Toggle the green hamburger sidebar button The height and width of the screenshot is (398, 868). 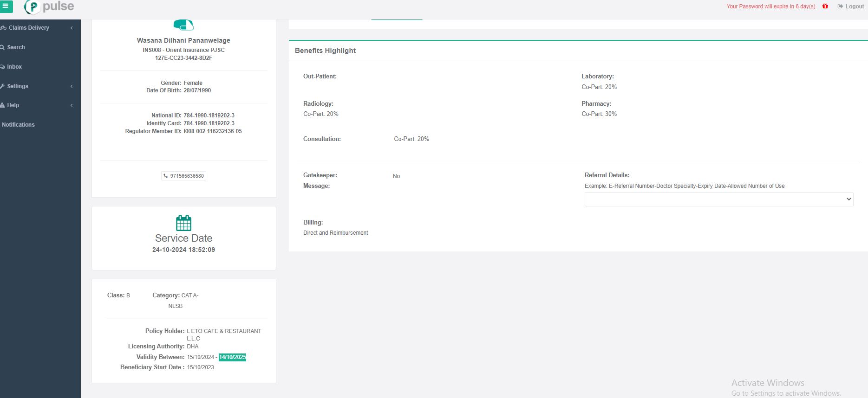coord(6,6)
